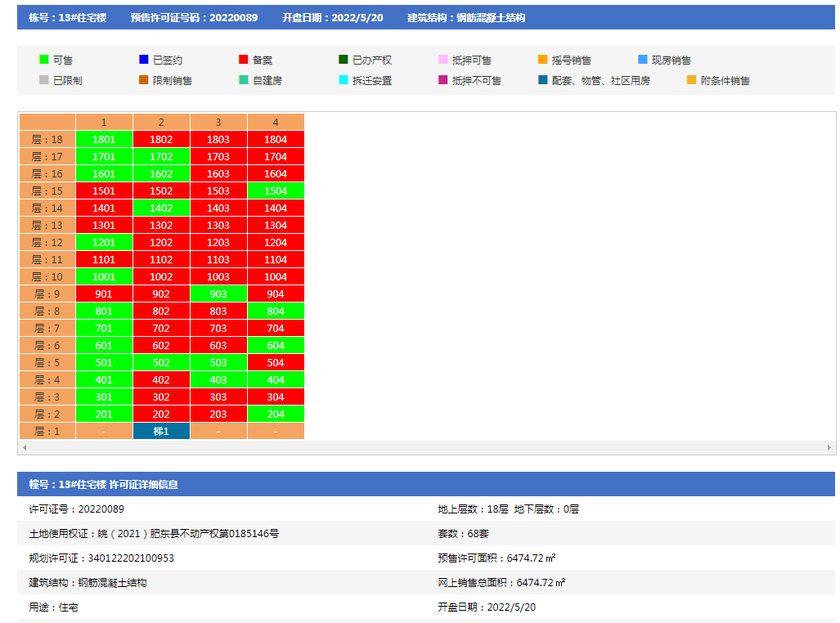Click the 土地使用权证 detail line

(154, 534)
